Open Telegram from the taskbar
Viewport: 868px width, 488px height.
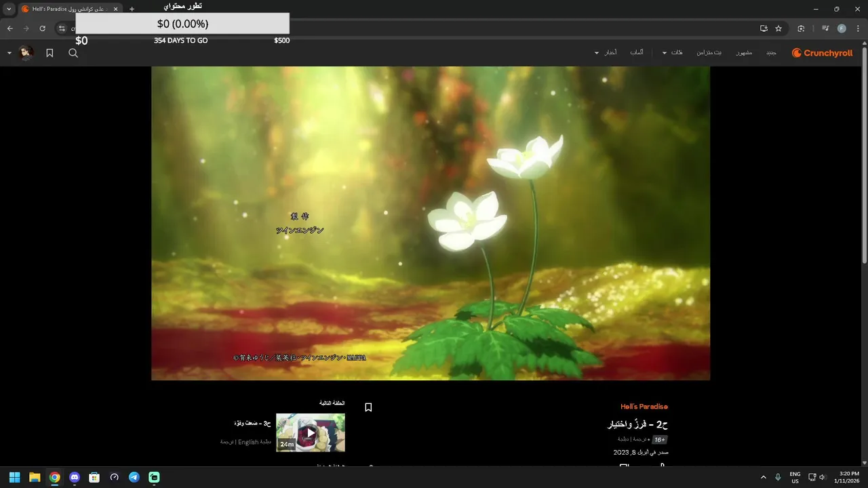coord(134,477)
